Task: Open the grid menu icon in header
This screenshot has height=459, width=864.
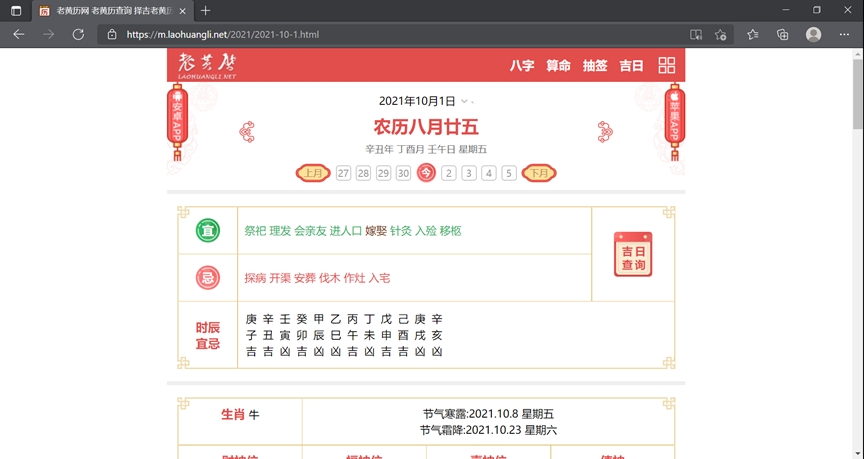Action: (x=667, y=65)
